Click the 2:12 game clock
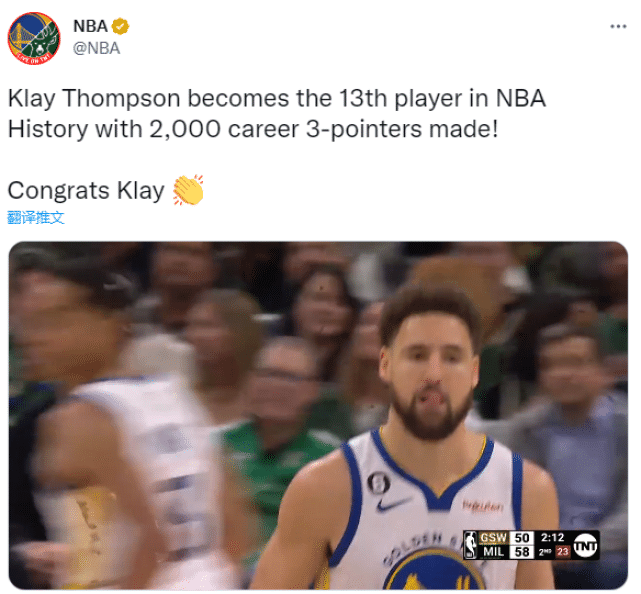Screen dimensions: 641x594 click(552, 537)
